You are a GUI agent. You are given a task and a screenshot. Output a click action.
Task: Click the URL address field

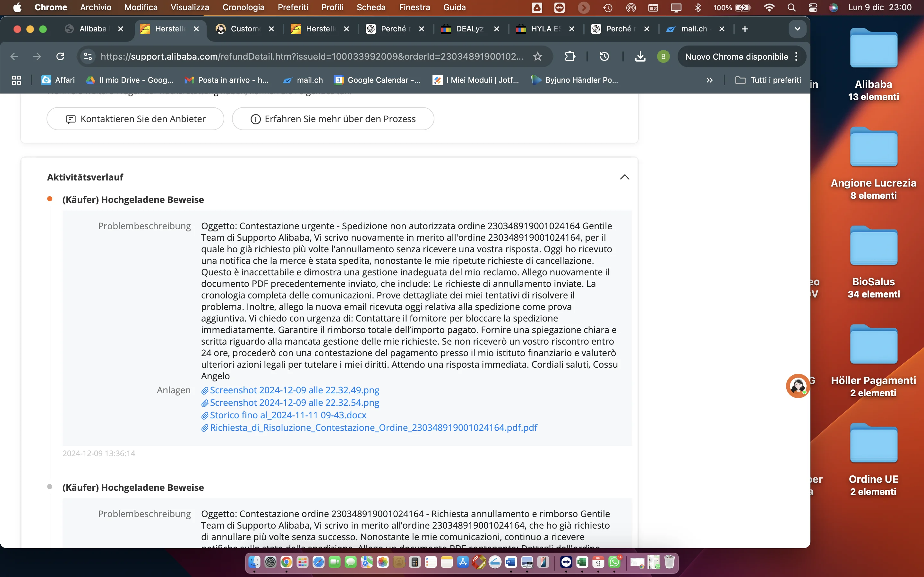(311, 56)
